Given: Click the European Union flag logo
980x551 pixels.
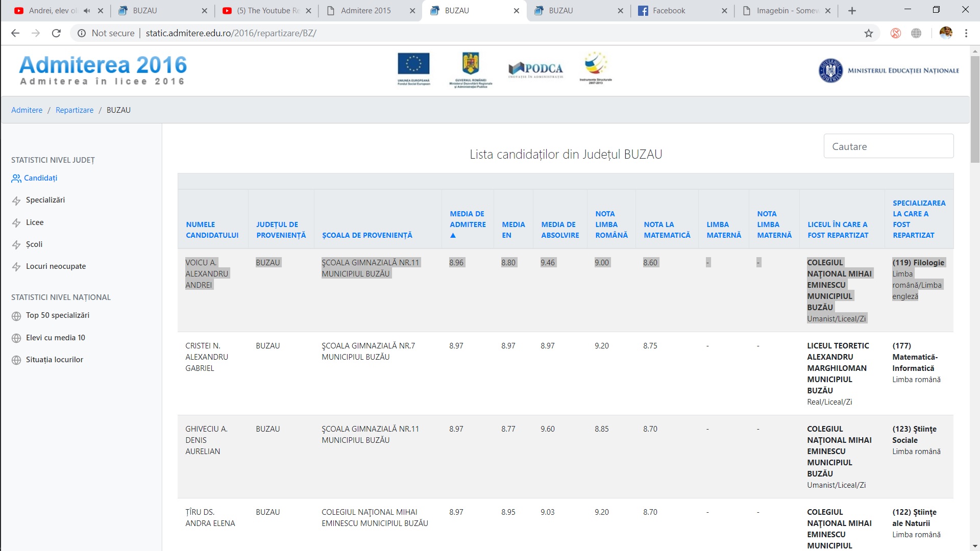Looking at the screenshot, I should click(413, 68).
